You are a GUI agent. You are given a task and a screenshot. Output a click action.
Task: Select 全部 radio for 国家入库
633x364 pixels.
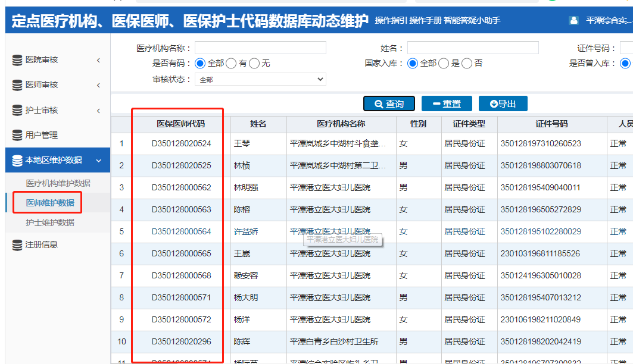coord(412,63)
